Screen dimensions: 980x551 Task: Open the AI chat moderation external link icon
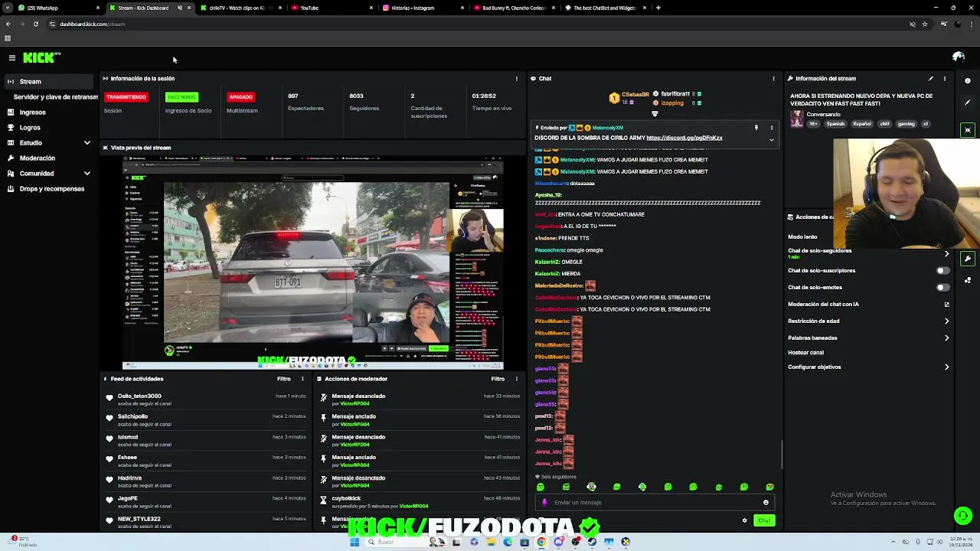click(x=946, y=304)
